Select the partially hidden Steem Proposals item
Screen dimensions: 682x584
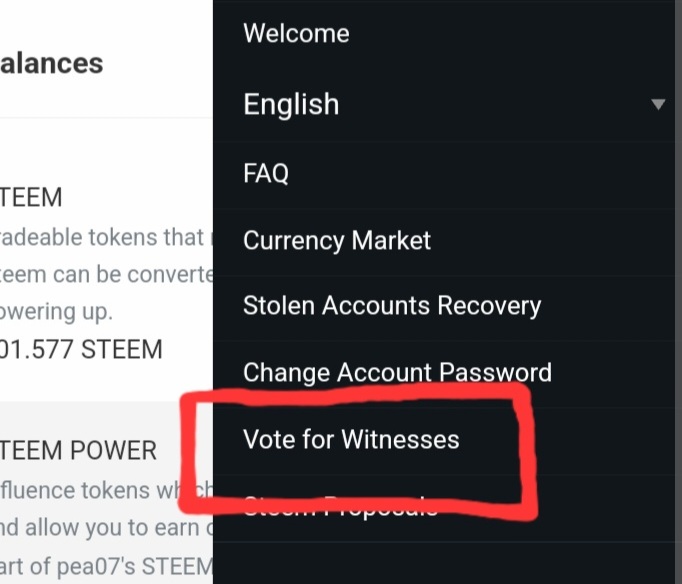(340, 507)
